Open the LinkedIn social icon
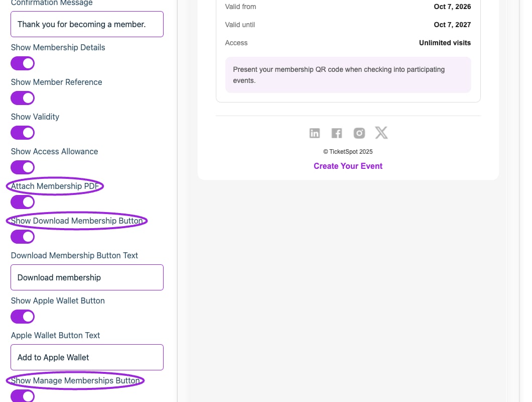The image size is (532, 402). [315, 133]
